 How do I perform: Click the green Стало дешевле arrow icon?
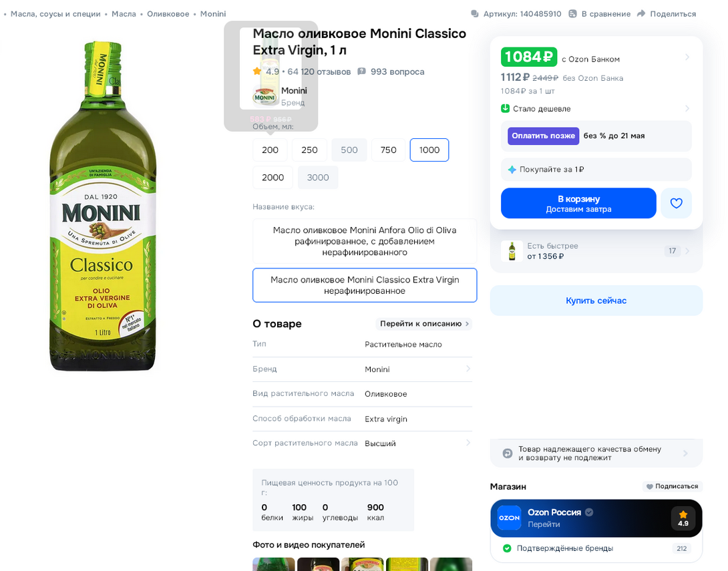(506, 108)
